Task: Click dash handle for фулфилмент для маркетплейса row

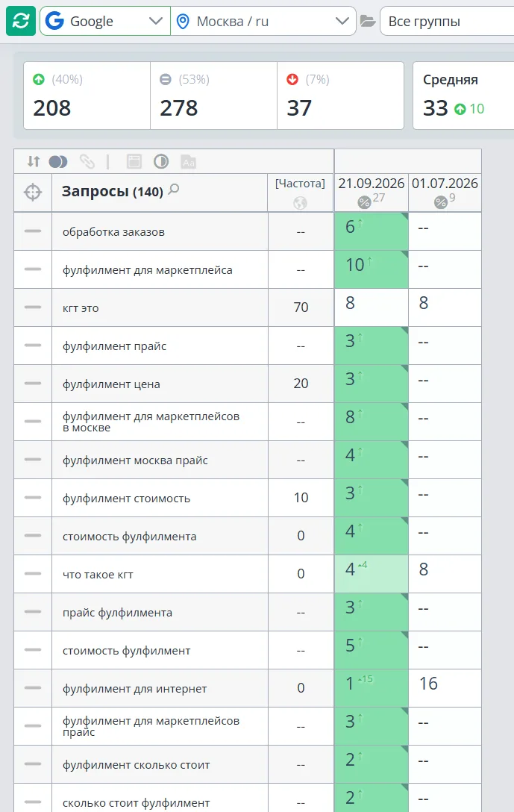Action: 33,269
